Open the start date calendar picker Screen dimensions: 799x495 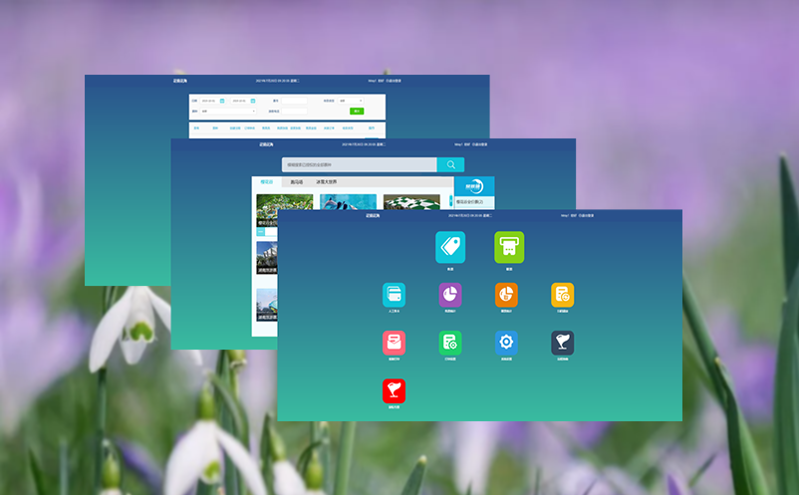(222, 101)
